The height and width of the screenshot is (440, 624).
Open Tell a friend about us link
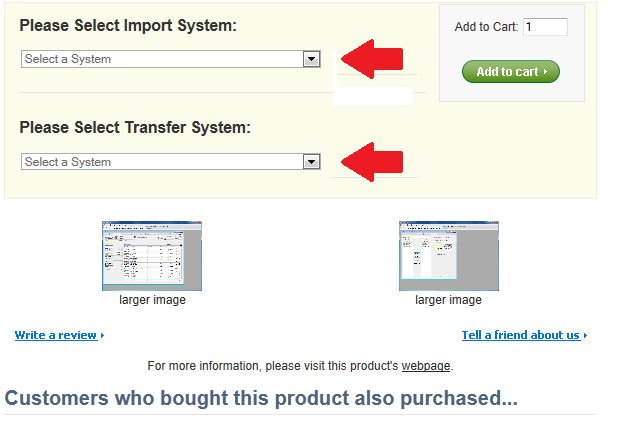pyautogui.click(x=521, y=335)
